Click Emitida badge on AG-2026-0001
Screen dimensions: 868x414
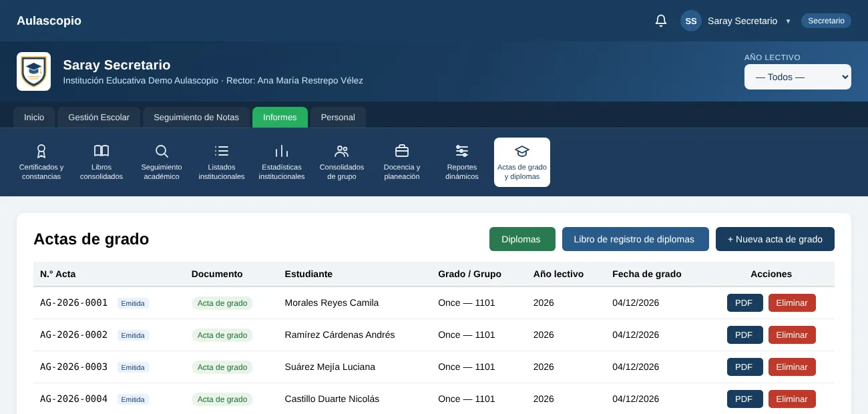(x=133, y=303)
